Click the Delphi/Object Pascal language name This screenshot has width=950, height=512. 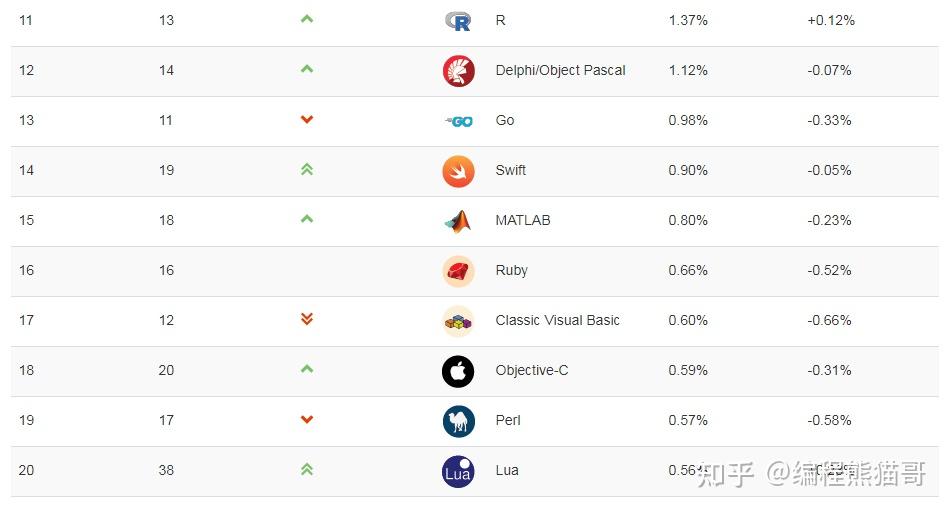[560, 71]
